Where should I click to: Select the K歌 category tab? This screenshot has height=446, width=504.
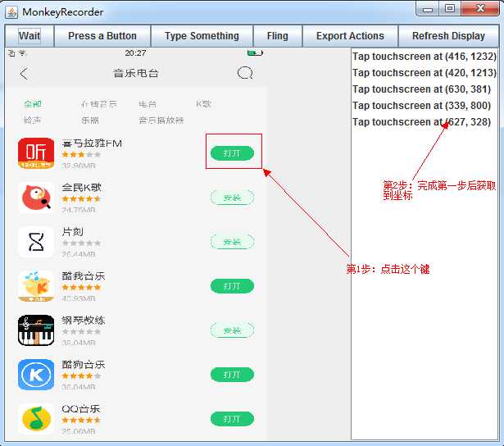(204, 104)
